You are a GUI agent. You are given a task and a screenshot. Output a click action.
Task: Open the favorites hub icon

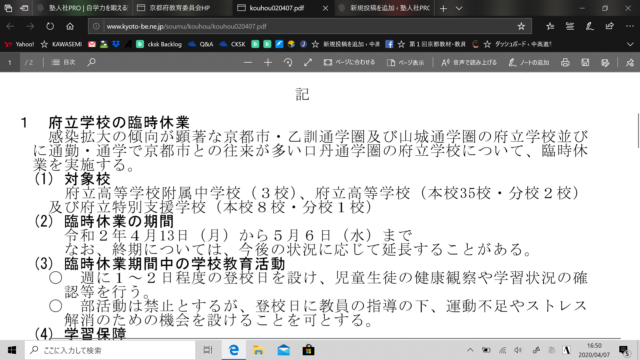tap(550, 27)
